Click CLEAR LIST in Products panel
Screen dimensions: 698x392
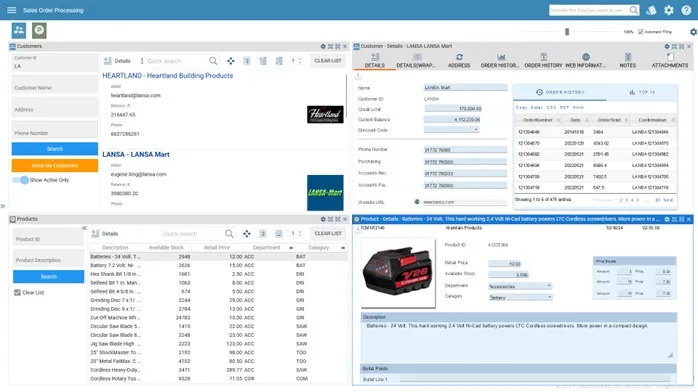click(x=328, y=233)
